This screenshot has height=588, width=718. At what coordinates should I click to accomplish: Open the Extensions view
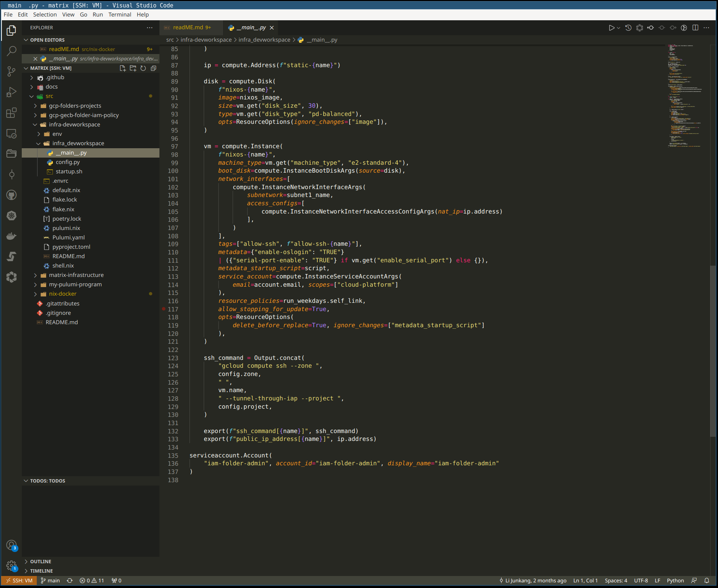pos(11,113)
